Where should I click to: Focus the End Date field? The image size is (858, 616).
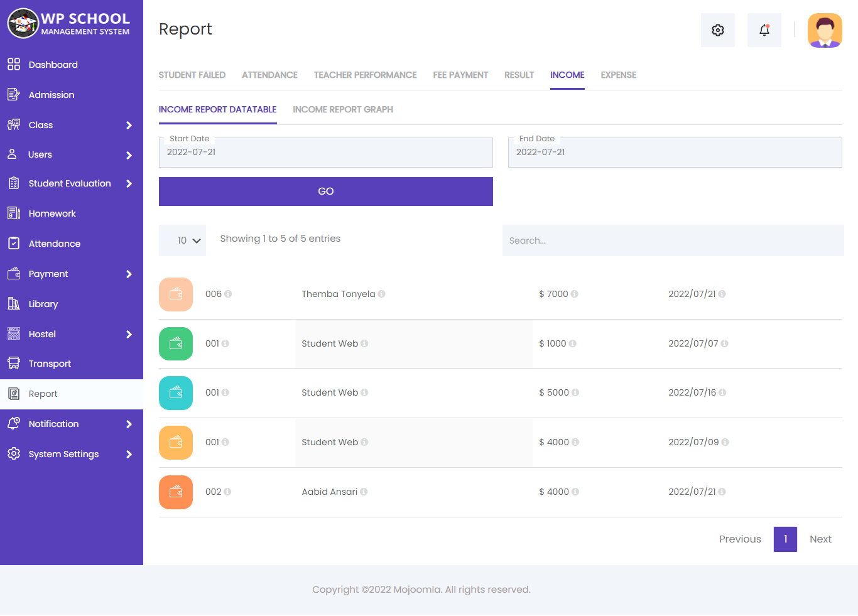tap(675, 153)
